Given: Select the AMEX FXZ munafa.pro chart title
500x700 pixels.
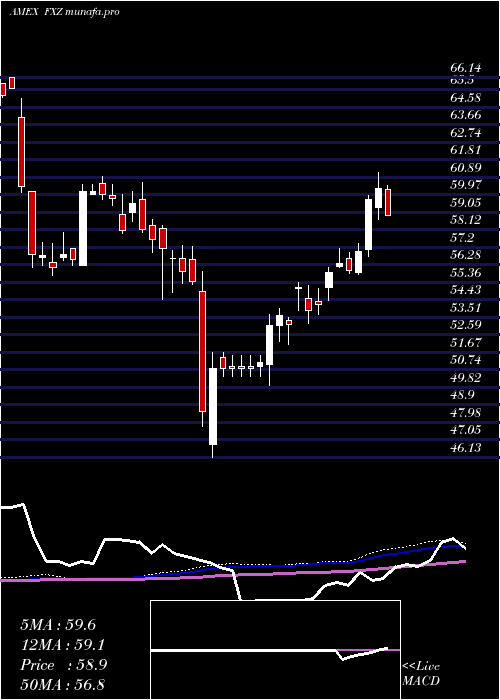Looking at the screenshot, I should (64, 12).
